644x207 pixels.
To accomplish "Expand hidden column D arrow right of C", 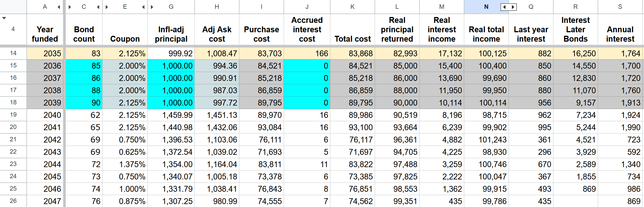I will coord(98,7).
